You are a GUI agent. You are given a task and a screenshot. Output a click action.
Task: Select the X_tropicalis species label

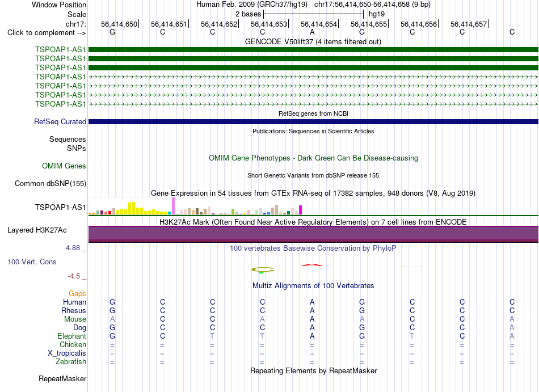coord(67,353)
